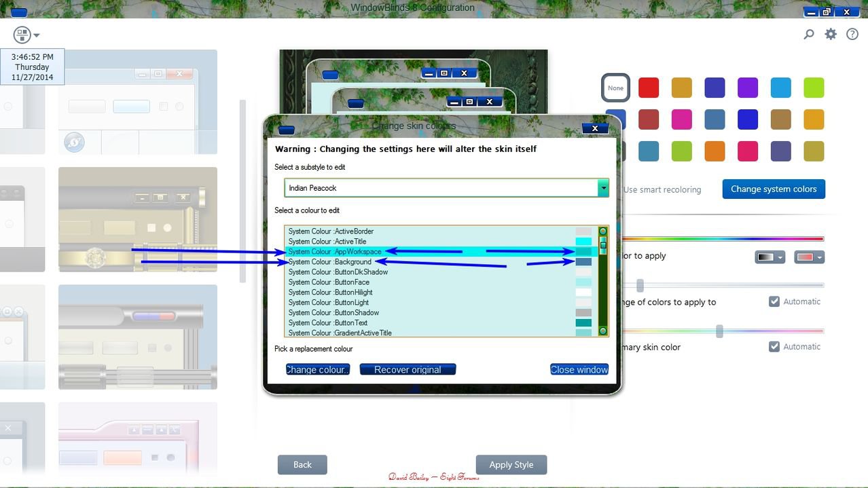Click the cyan swatch on ActiveTitle row

point(583,242)
